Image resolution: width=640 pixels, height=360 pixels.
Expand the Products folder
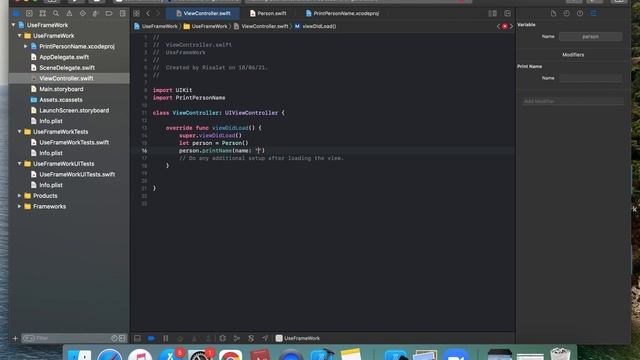pyautogui.click(x=19, y=196)
